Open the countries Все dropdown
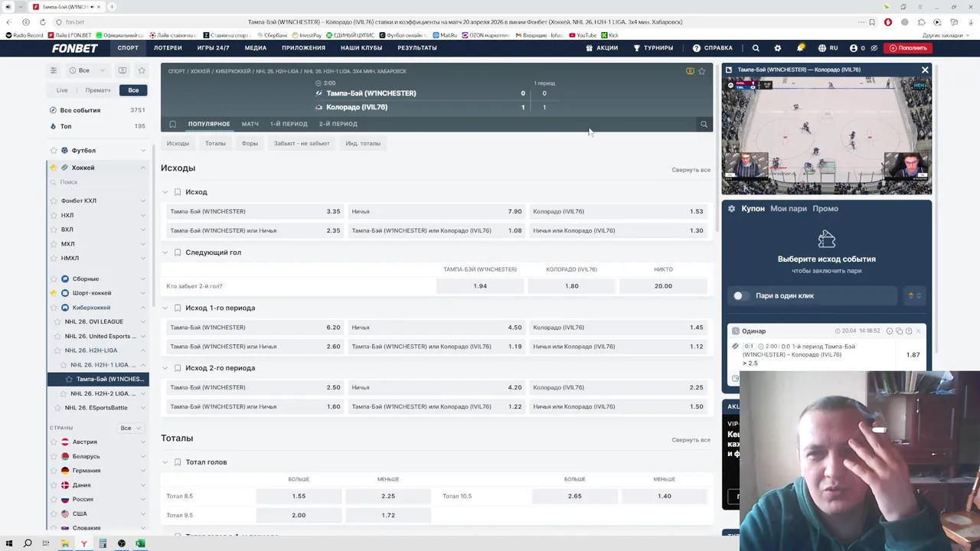The height and width of the screenshot is (551, 980). [130, 428]
